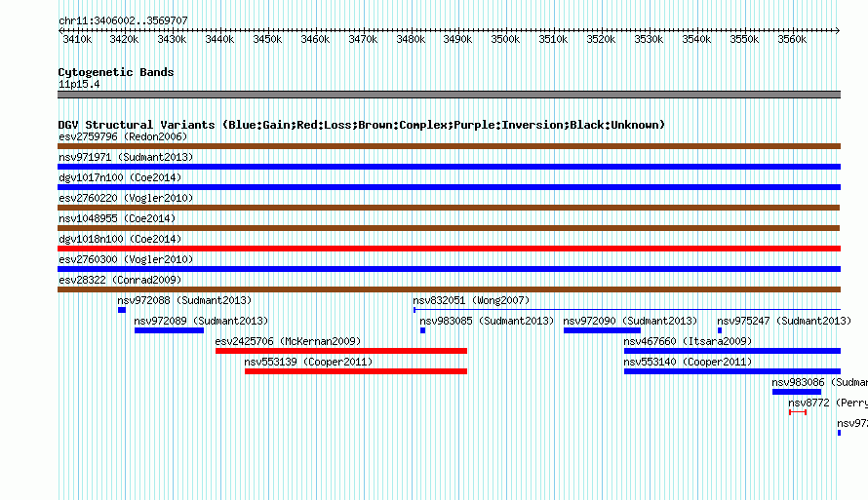Click the nsv8772 red bracketed variant

798,412
